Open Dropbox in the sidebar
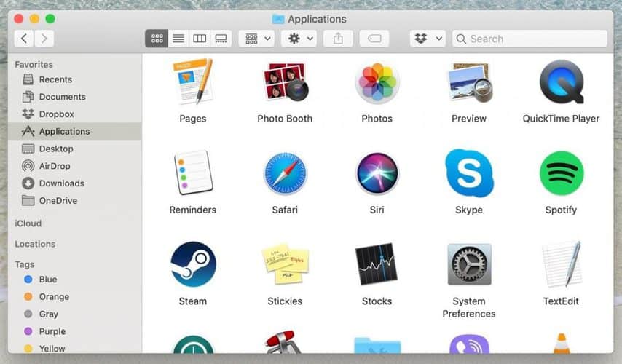The height and width of the screenshot is (364, 622). pos(74,114)
